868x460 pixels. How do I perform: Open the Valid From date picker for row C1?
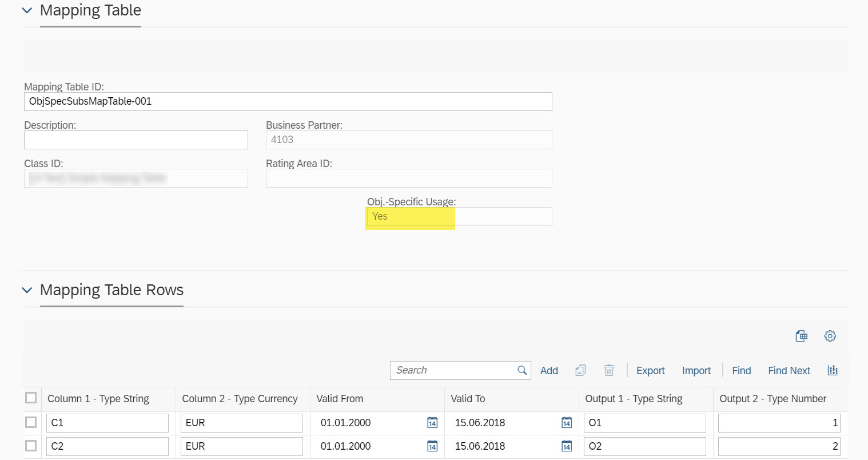432,422
